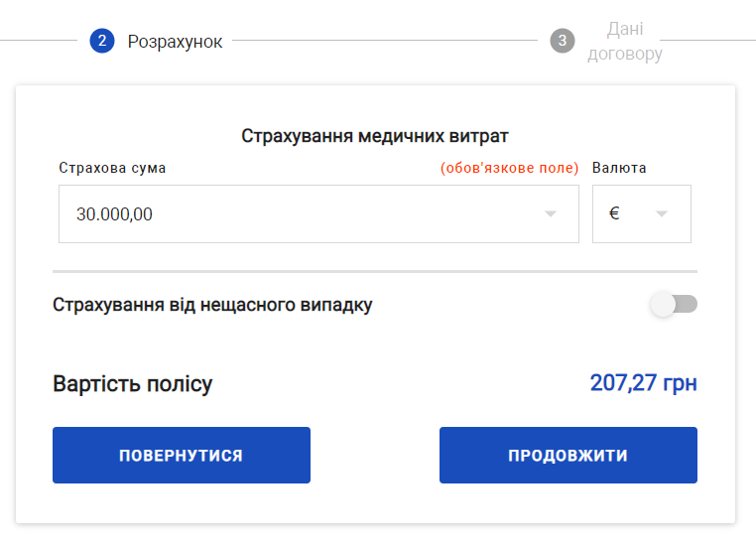Screen dimensions: 756x550
Task: Click the red обов'язкове поле note
Action: click(509, 168)
